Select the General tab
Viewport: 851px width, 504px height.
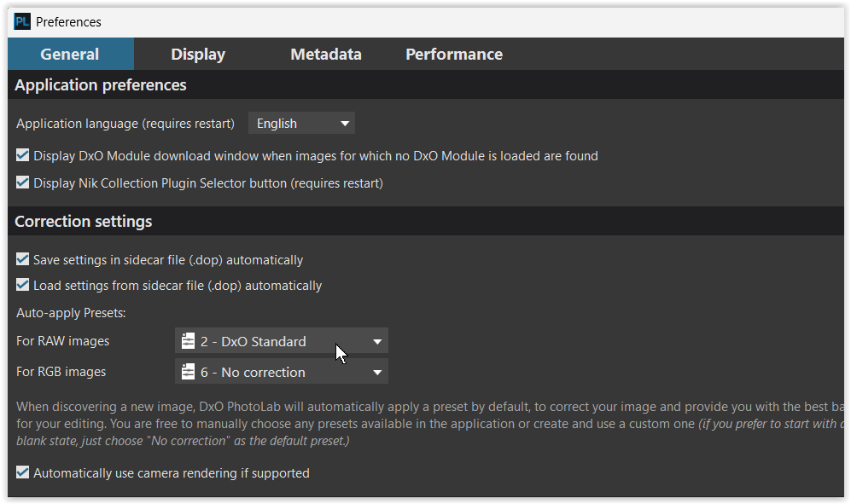click(x=70, y=55)
